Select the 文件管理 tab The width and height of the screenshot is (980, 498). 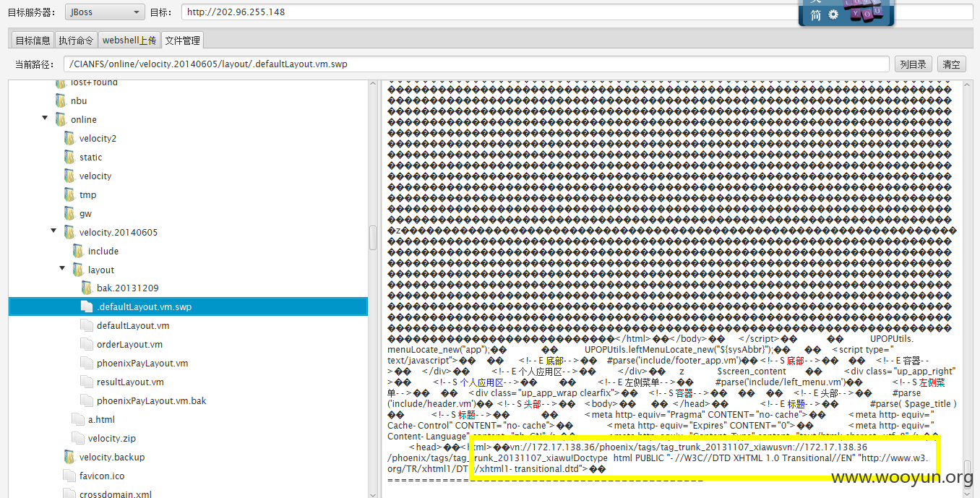point(182,40)
